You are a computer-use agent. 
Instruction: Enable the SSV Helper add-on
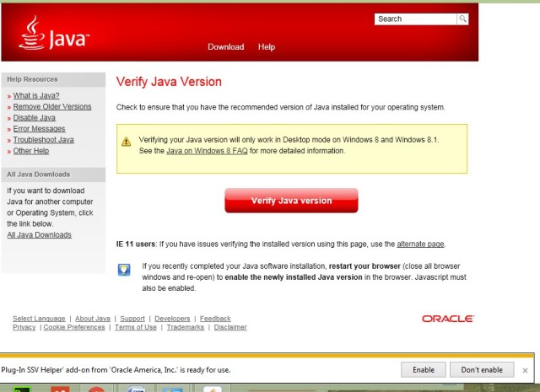pos(424,369)
